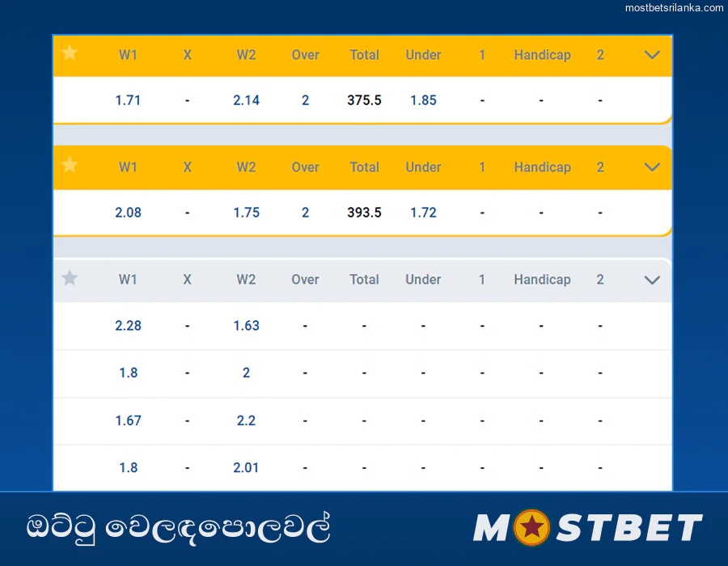Click the yellow star on the first market header
This screenshot has height=566, width=728.
(x=69, y=55)
